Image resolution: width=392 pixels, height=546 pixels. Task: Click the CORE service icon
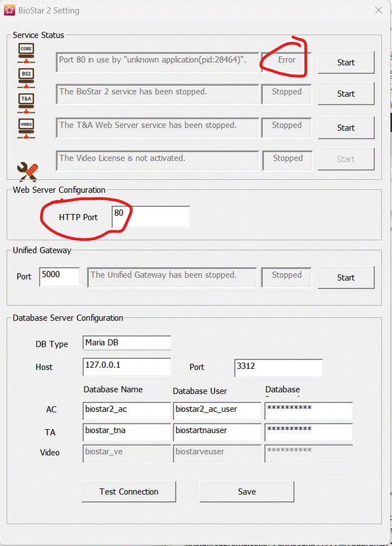[x=26, y=53]
